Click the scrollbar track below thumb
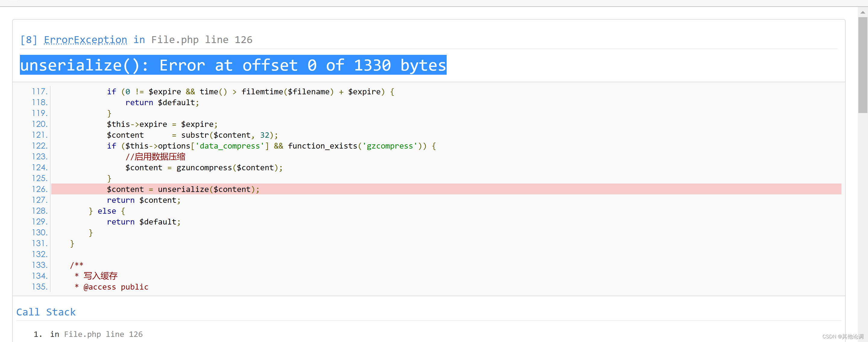The height and width of the screenshot is (342, 868). tap(862, 219)
